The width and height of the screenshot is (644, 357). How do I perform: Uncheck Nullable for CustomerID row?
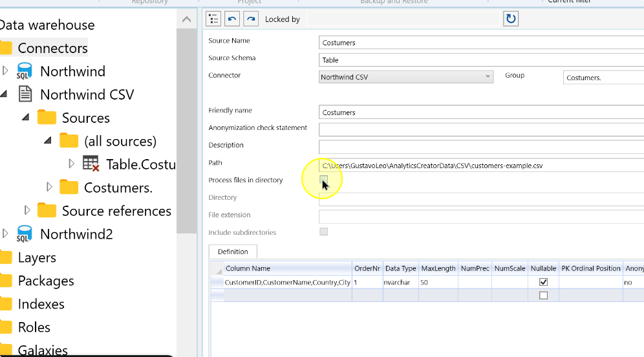543,282
